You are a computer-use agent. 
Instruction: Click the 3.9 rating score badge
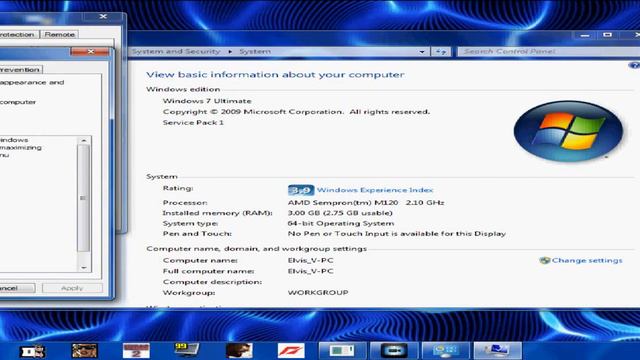(x=301, y=190)
